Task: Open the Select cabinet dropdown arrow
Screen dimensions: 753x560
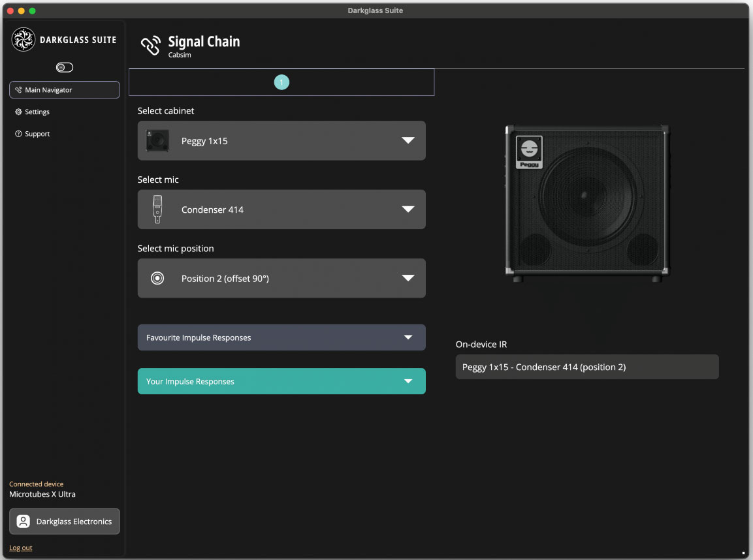Action: [408, 140]
